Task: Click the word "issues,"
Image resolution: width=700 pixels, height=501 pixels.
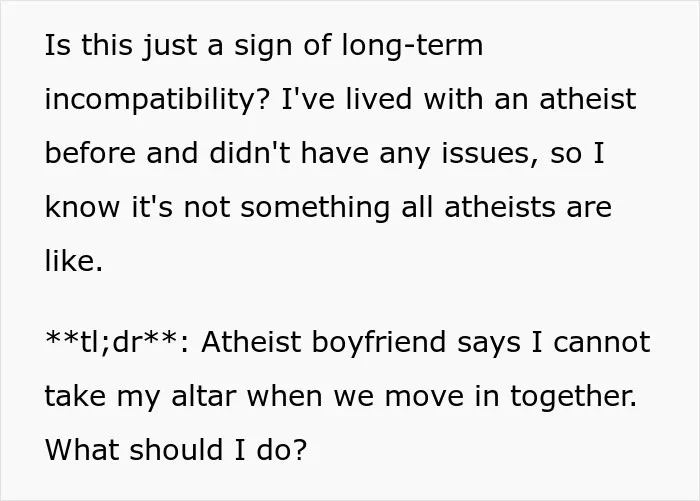Action: 490,154
